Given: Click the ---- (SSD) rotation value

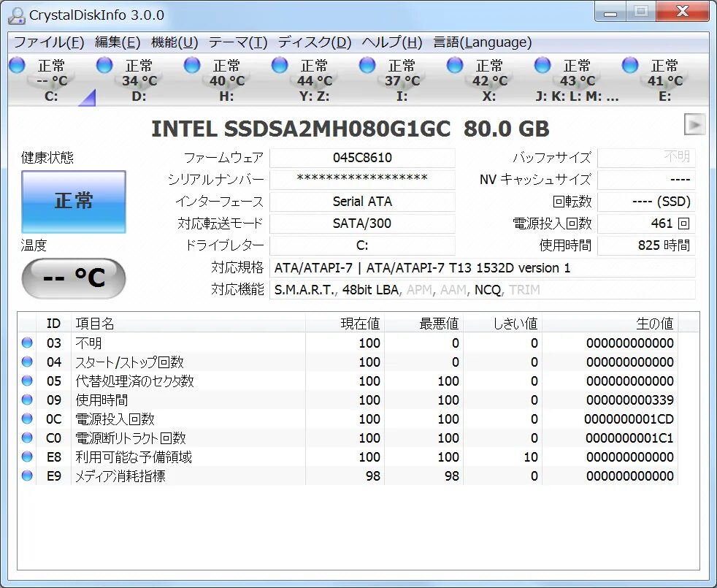Looking at the screenshot, I should (647, 202).
